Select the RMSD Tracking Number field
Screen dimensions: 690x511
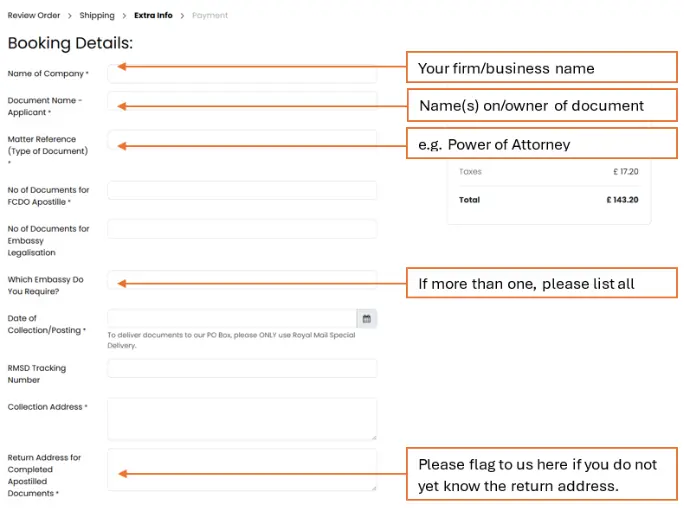tap(242, 368)
